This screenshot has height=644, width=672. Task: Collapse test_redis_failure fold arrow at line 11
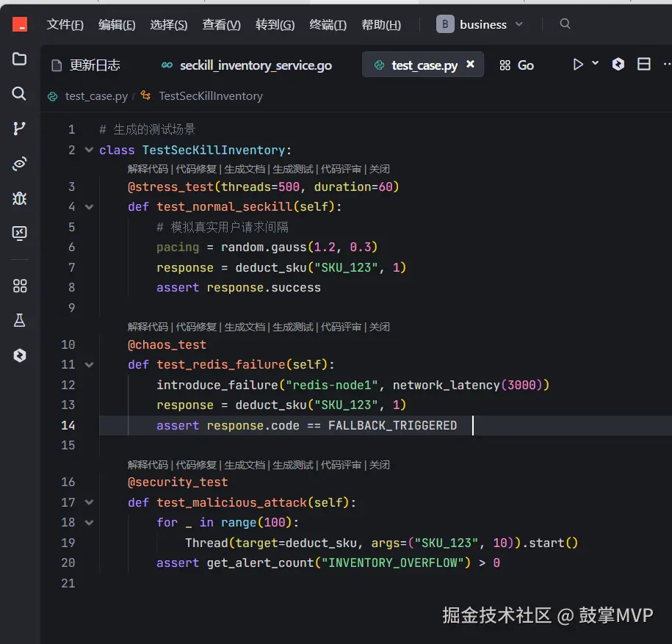pos(89,365)
